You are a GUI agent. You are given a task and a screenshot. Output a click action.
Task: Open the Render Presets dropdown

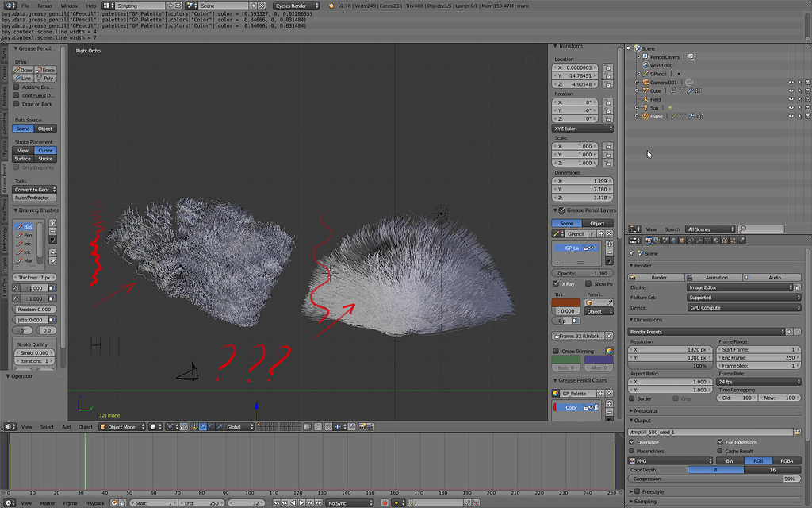707,332
